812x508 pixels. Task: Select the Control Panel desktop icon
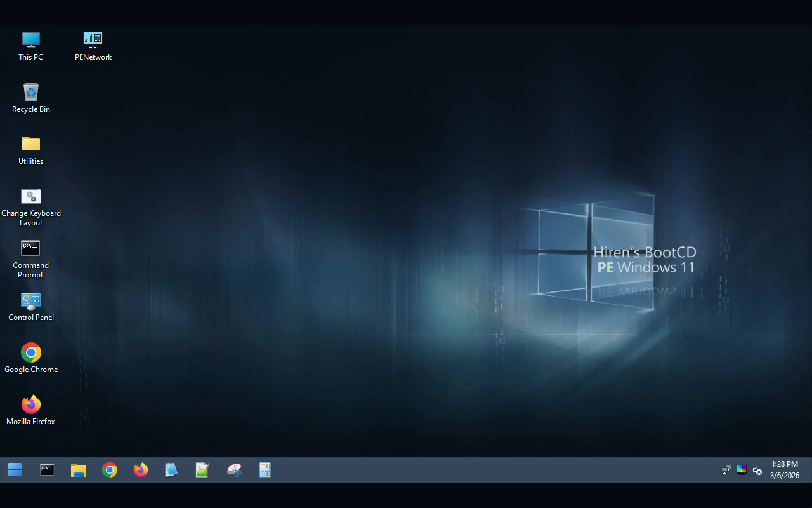31,306
